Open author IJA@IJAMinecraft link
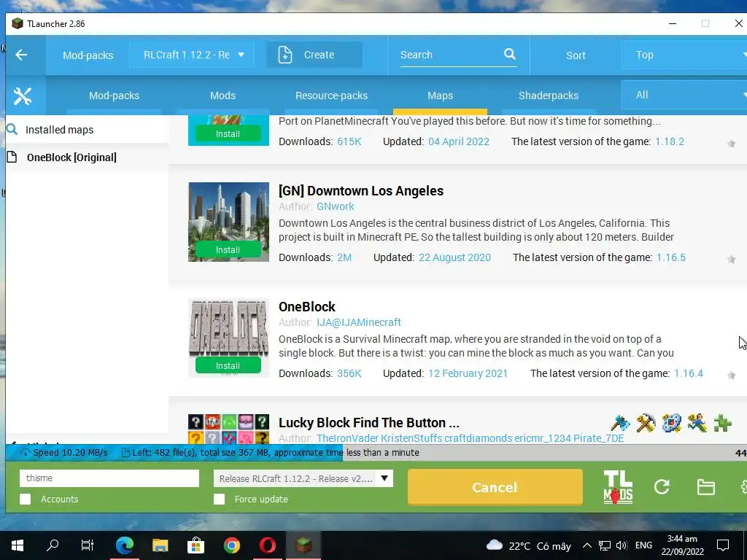 point(359,322)
